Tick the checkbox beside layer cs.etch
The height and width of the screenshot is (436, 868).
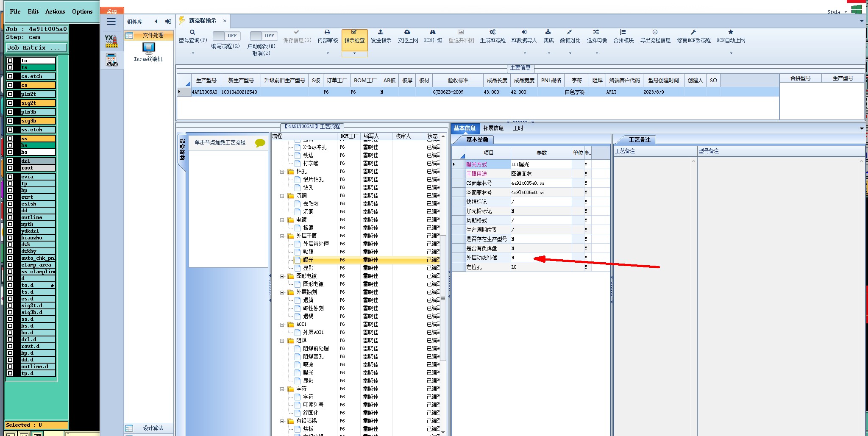[x=10, y=76]
